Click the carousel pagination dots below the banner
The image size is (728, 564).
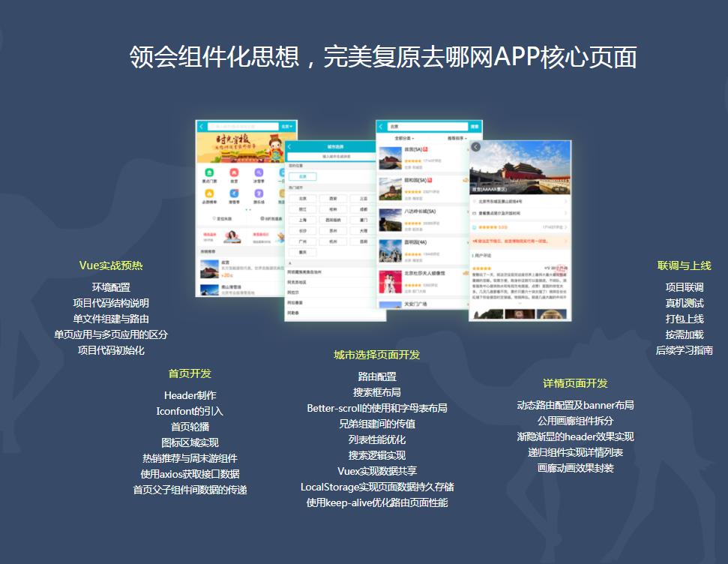pyautogui.click(x=248, y=209)
